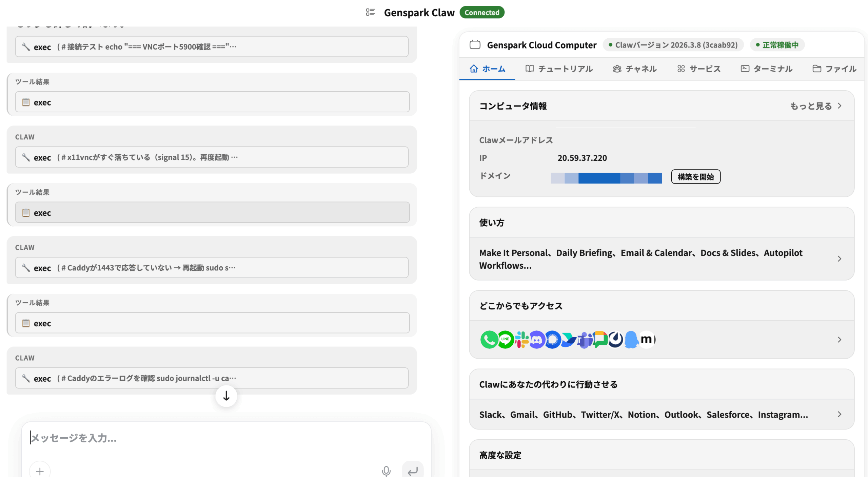Expand Slack, Gmail, GitHub integrations row
The height and width of the screenshot is (477, 868).
click(x=839, y=414)
